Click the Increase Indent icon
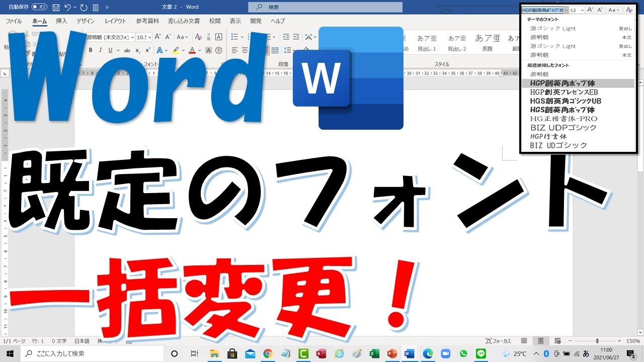The image size is (644, 362). 297,37
